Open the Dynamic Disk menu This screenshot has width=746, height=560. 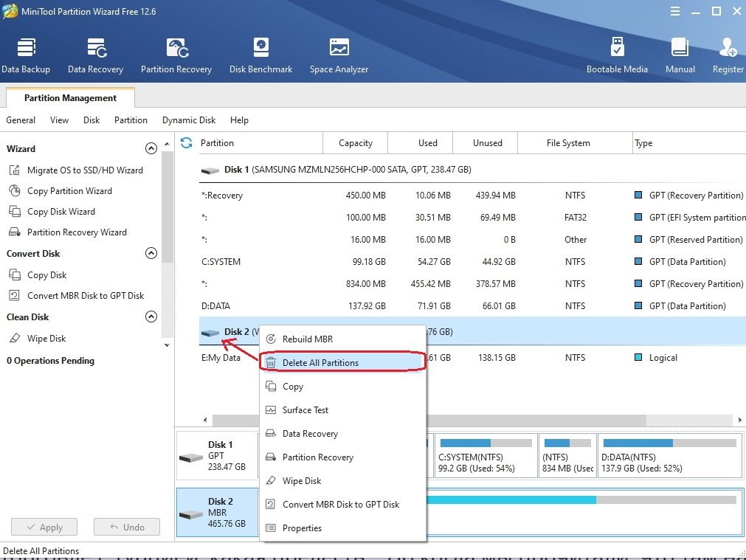coord(189,120)
